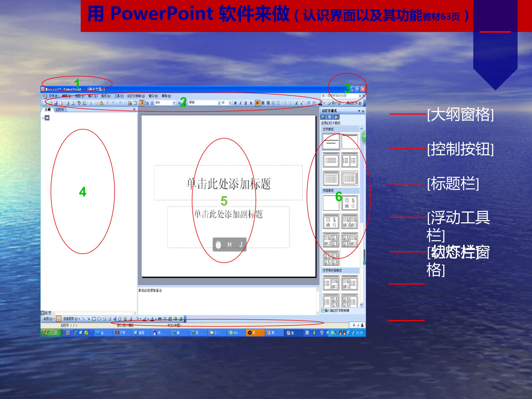Click the Insert Clip Art icon
Viewport: 532px width, 399px height.
125,319
